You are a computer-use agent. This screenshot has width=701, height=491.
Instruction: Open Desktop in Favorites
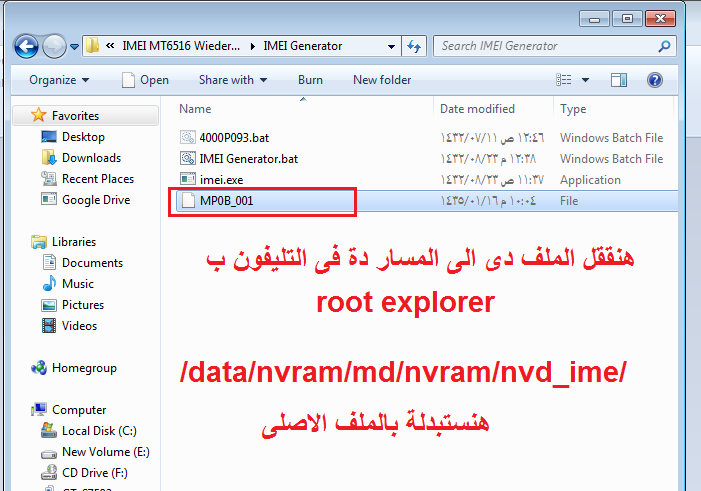(83, 137)
